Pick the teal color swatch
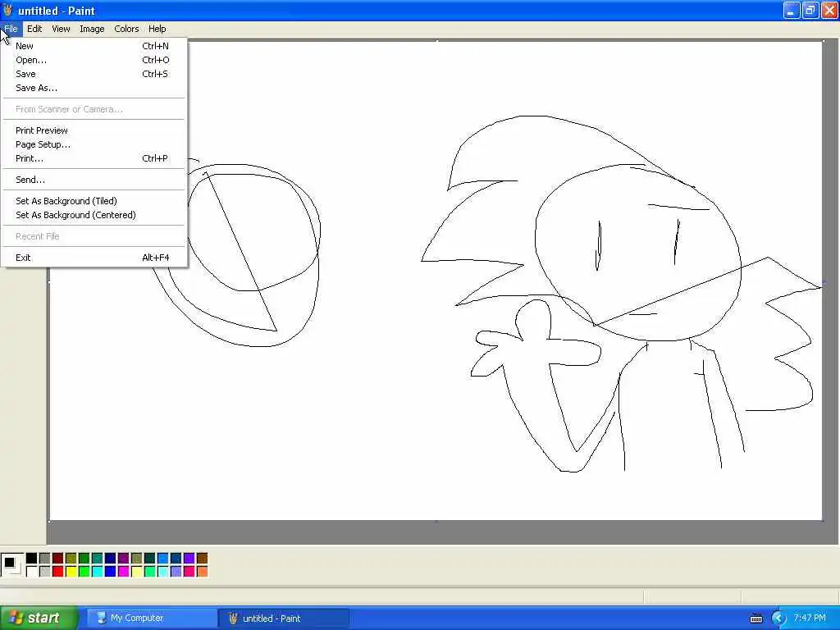The image size is (840, 630). 97,558
